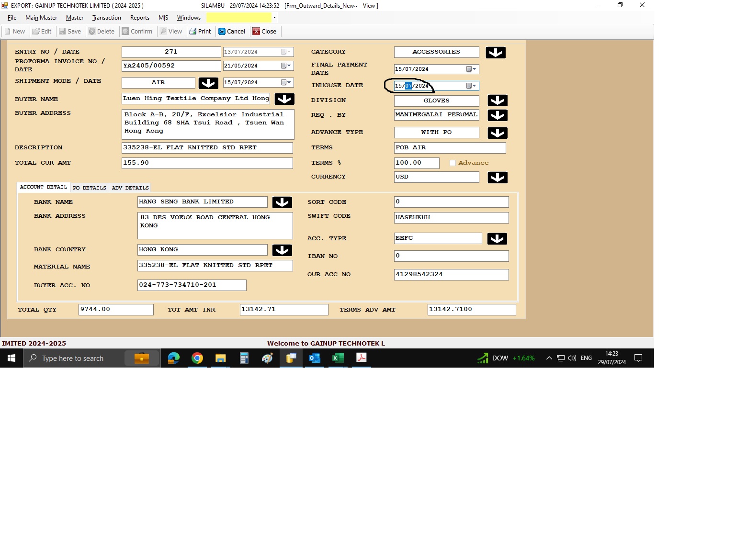Viewport: 747px width, 560px height.
Task: Click the Buyer Name lookup arrow
Action: tap(284, 99)
